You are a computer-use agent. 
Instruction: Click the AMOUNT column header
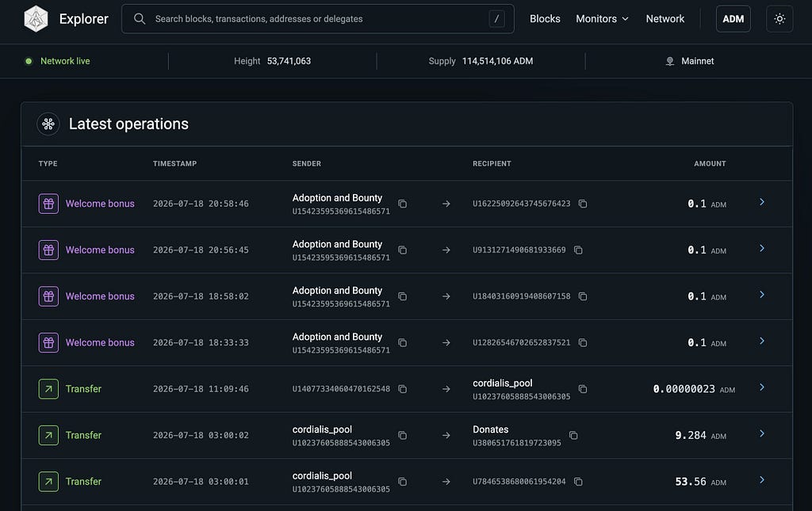point(710,163)
